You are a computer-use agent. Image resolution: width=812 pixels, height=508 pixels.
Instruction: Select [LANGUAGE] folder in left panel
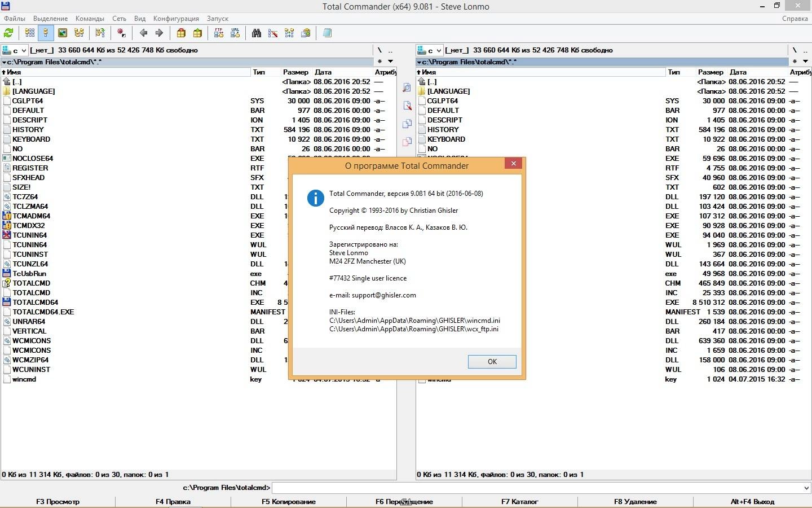(33, 91)
